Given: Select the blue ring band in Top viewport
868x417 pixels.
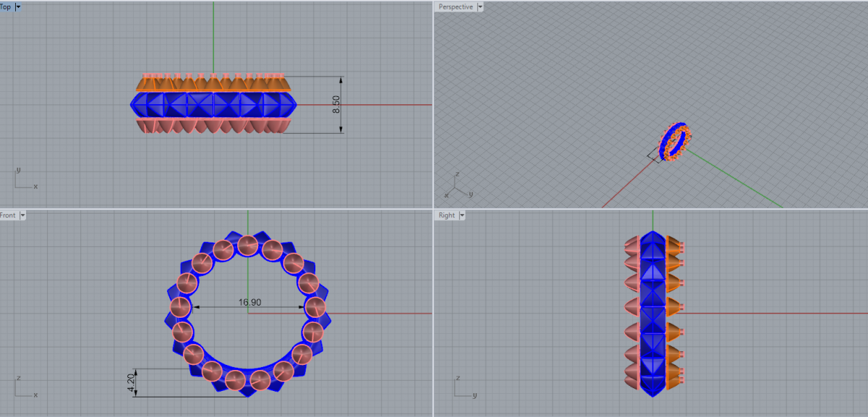Looking at the screenshot, I should point(213,104).
